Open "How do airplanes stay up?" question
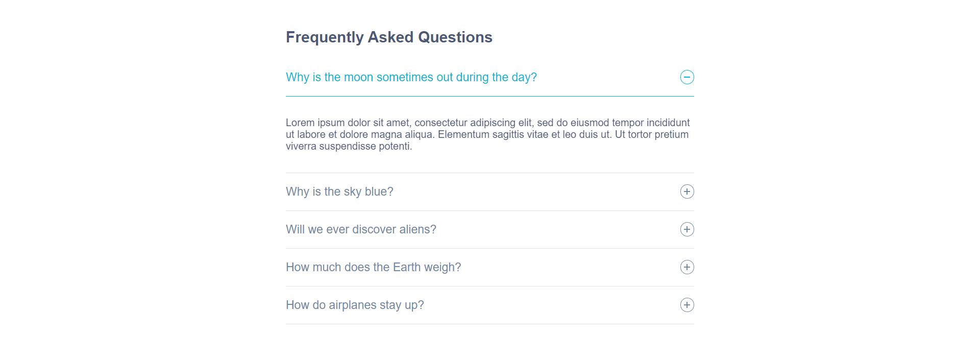980x358 pixels. [355, 305]
